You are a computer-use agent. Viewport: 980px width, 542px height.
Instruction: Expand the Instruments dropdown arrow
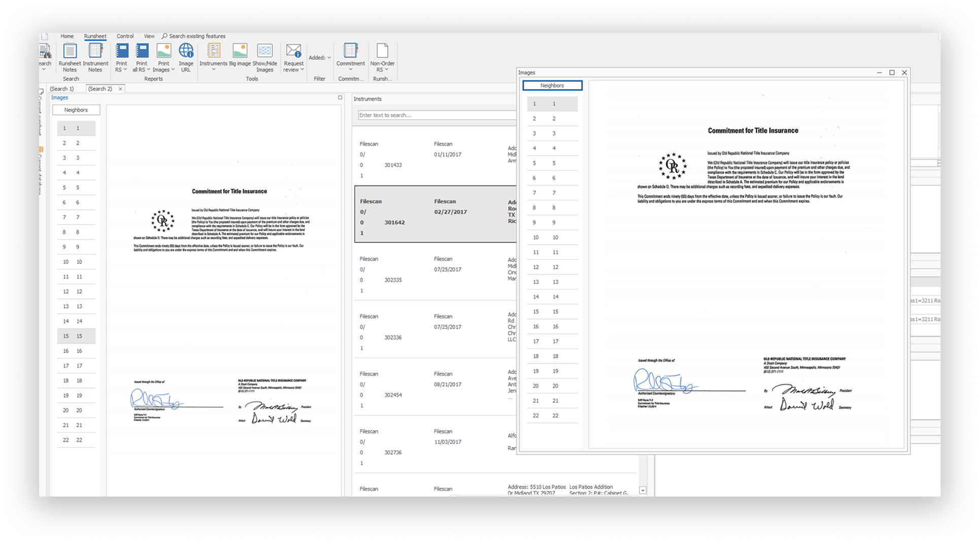point(214,70)
